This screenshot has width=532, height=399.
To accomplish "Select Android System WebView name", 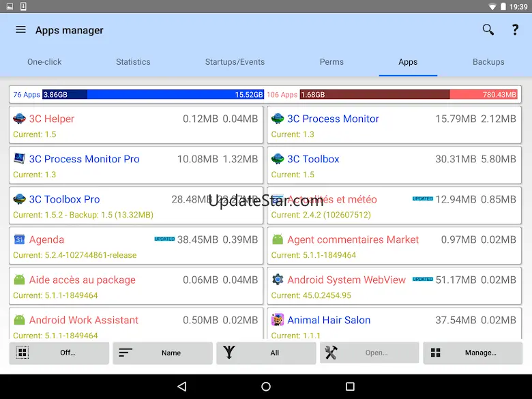I will click(x=346, y=280).
